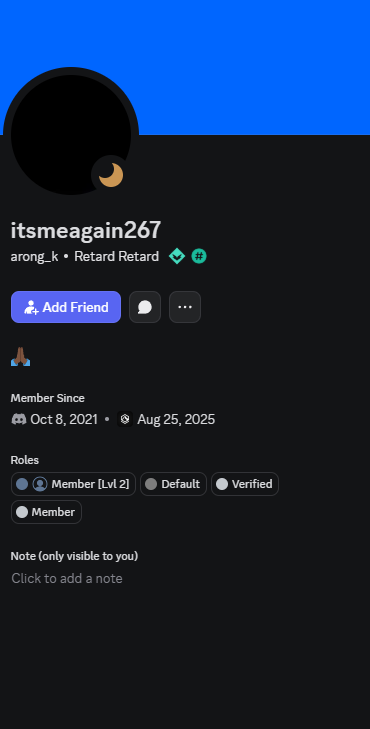
Task: Select the Default role pill
Action: pos(173,484)
